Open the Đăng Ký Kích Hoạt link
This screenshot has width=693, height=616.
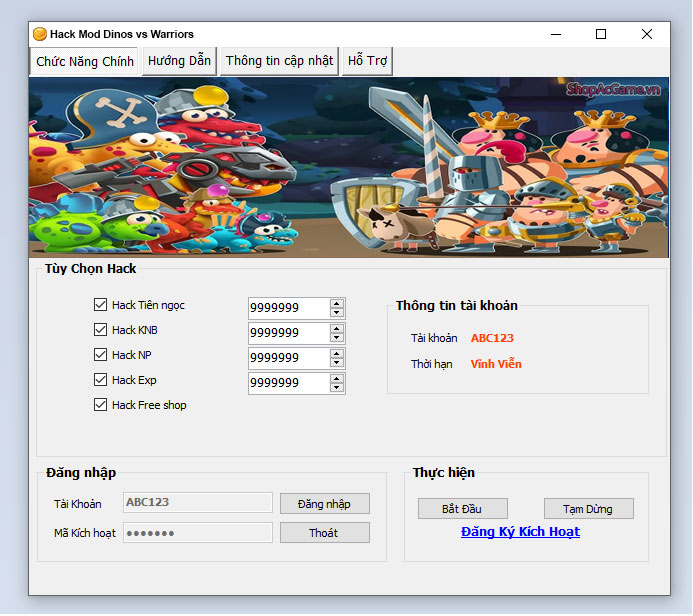pyautogui.click(x=520, y=532)
